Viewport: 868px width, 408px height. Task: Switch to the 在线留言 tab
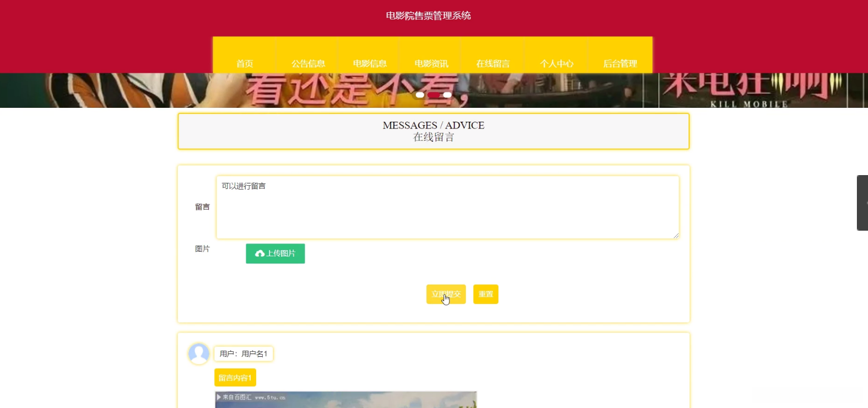coord(493,56)
